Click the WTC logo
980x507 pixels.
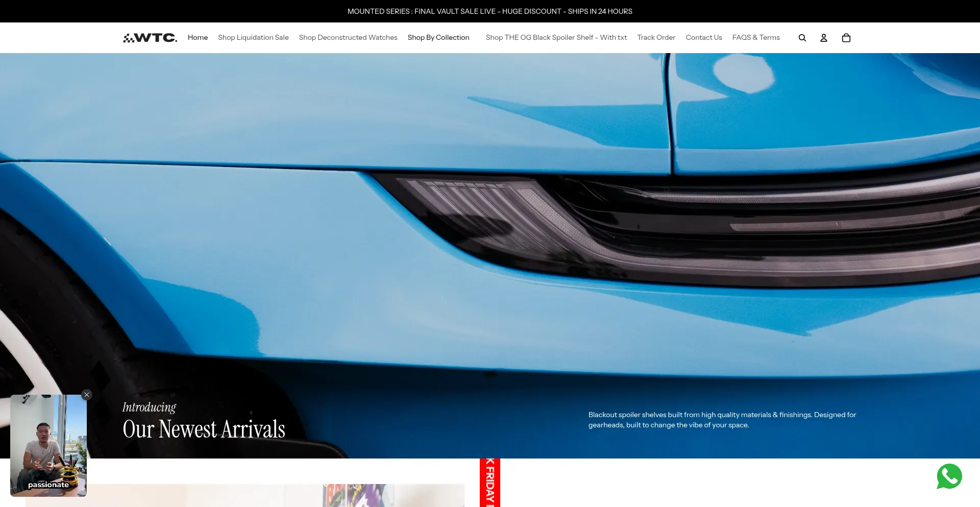[150, 38]
